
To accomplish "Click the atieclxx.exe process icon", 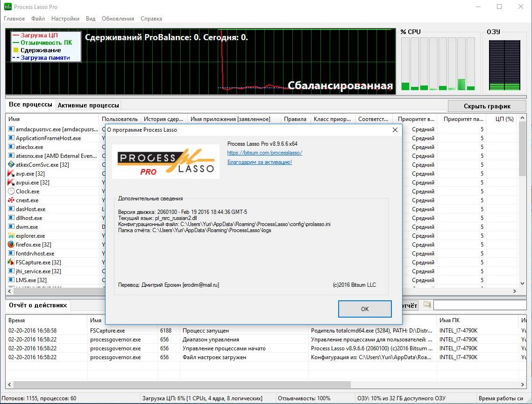I will coord(11,147).
